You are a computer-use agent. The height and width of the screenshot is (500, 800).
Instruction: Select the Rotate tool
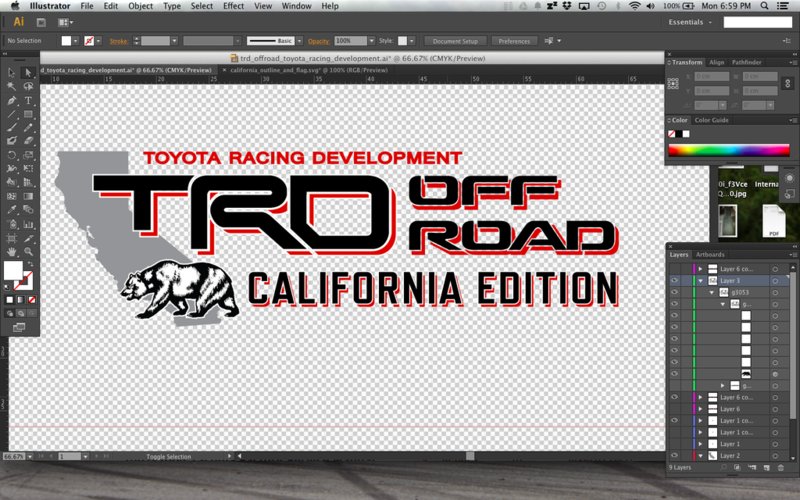point(11,155)
